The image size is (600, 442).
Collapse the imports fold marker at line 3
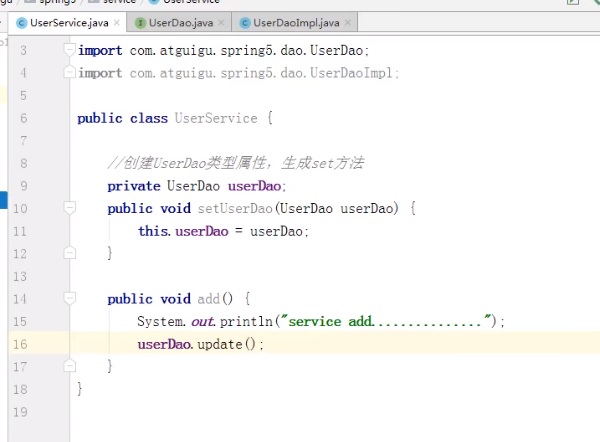click(x=69, y=50)
